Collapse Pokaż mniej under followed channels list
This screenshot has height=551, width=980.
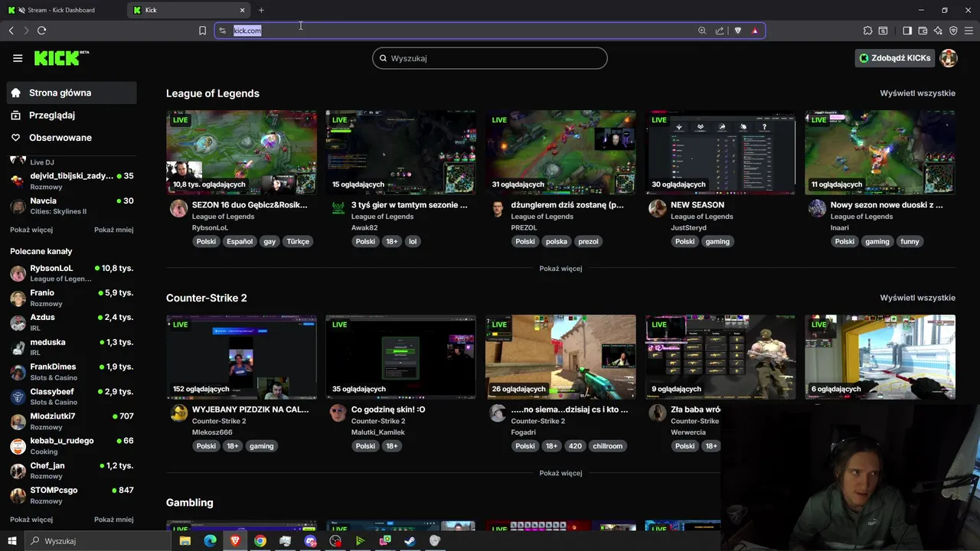click(113, 230)
